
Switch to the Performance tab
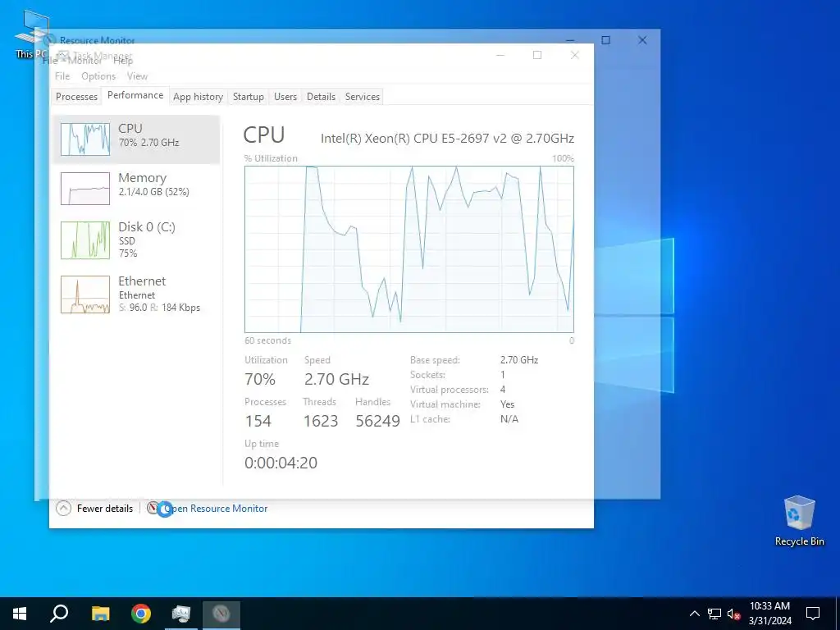[135, 95]
